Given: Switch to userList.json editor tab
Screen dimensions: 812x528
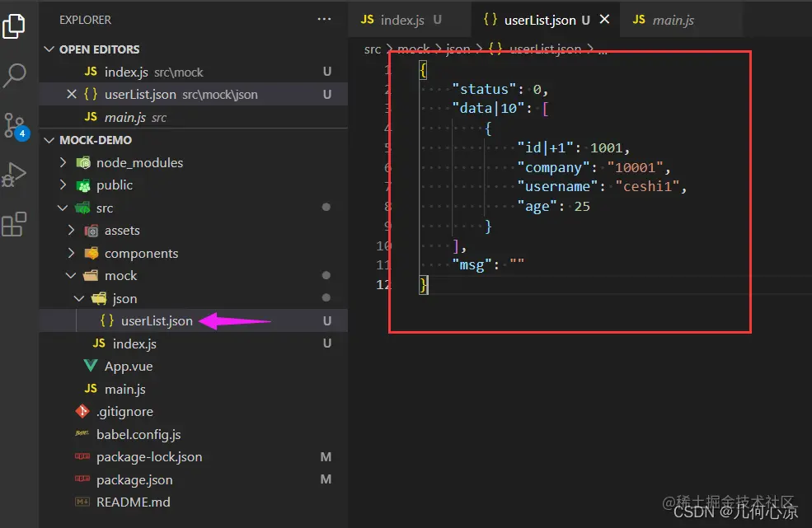Looking at the screenshot, I should pyautogui.click(x=546, y=20).
